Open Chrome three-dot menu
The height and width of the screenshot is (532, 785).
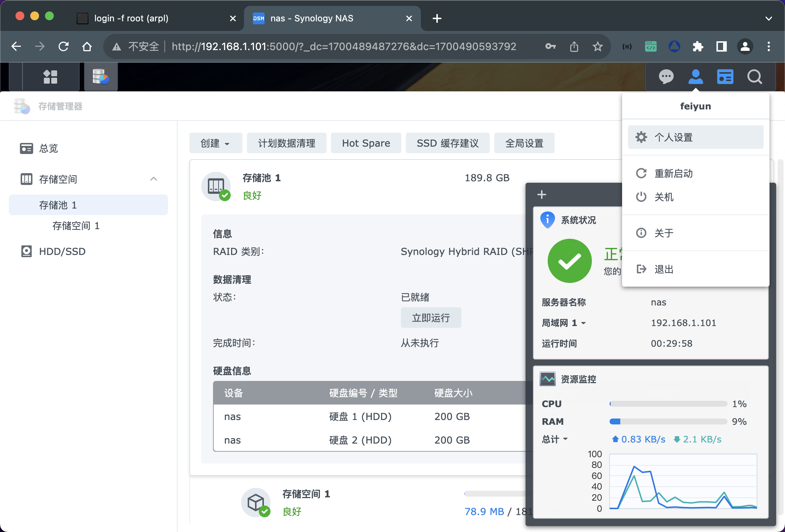coord(768,46)
